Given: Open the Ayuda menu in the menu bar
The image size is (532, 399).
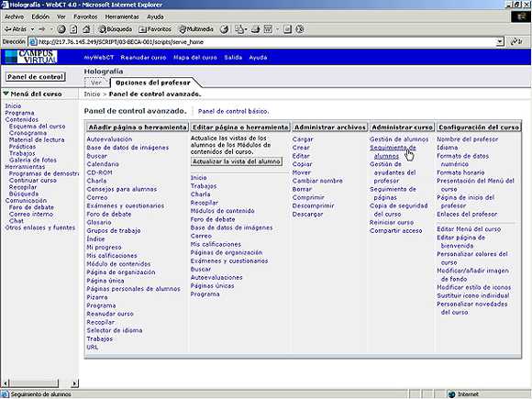Looking at the screenshot, I should click(155, 17).
